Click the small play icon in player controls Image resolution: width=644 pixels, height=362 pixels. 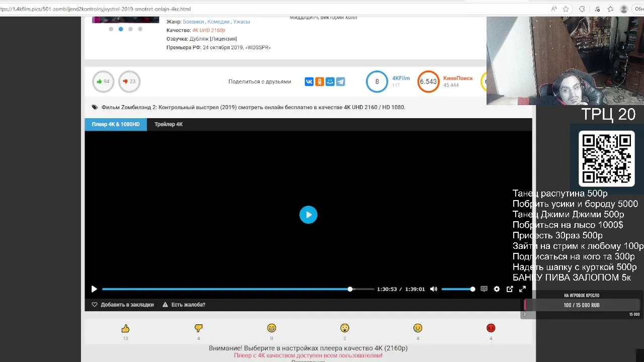coord(94,289)
